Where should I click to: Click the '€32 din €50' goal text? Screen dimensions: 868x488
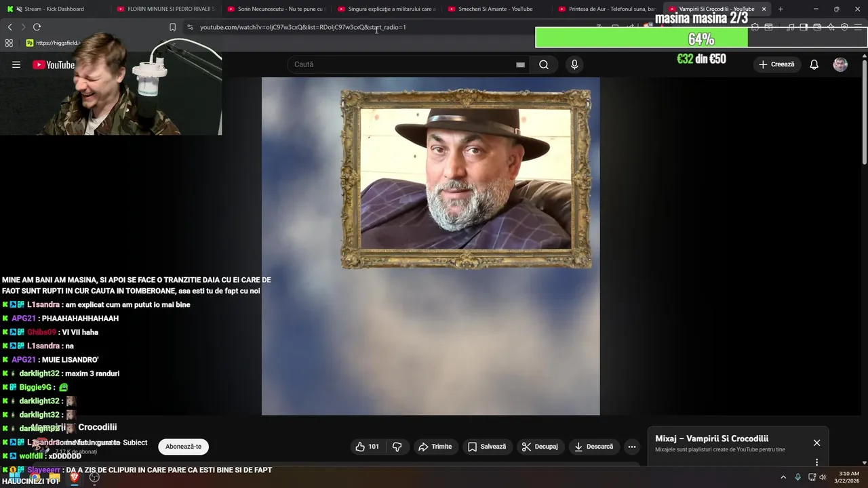pos(701,59)
